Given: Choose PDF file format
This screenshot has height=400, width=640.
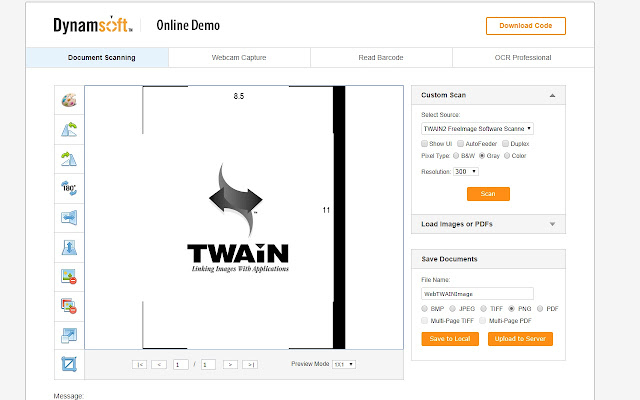Looking at the screenshot, I should (x=540, y=309).
